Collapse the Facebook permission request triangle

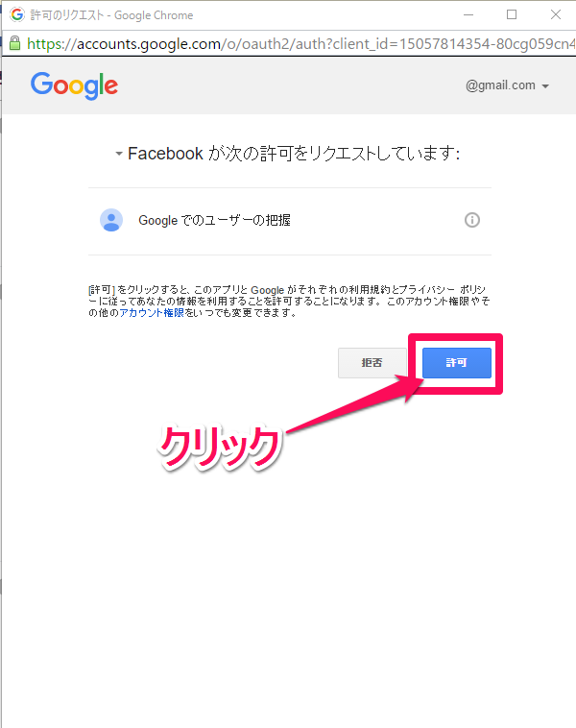tap(119, 154)
